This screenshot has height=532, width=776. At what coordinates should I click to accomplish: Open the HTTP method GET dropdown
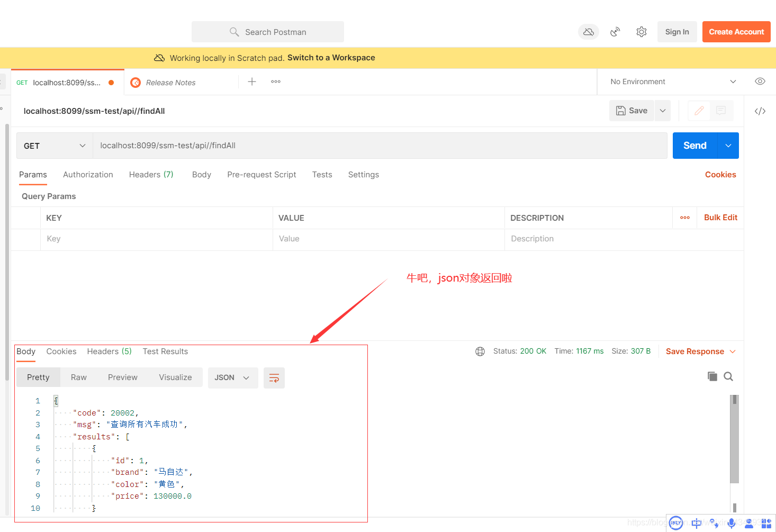[x=55, y=146]
